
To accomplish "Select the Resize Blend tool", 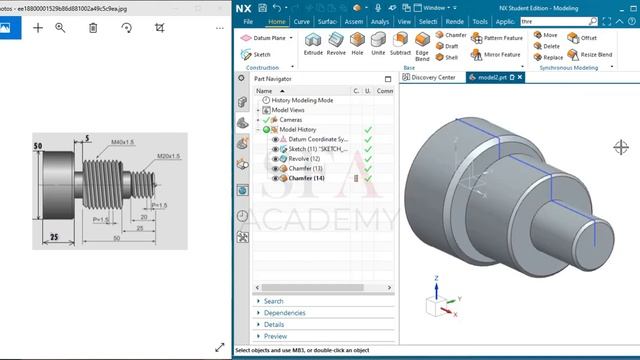I will click(590, 54).
